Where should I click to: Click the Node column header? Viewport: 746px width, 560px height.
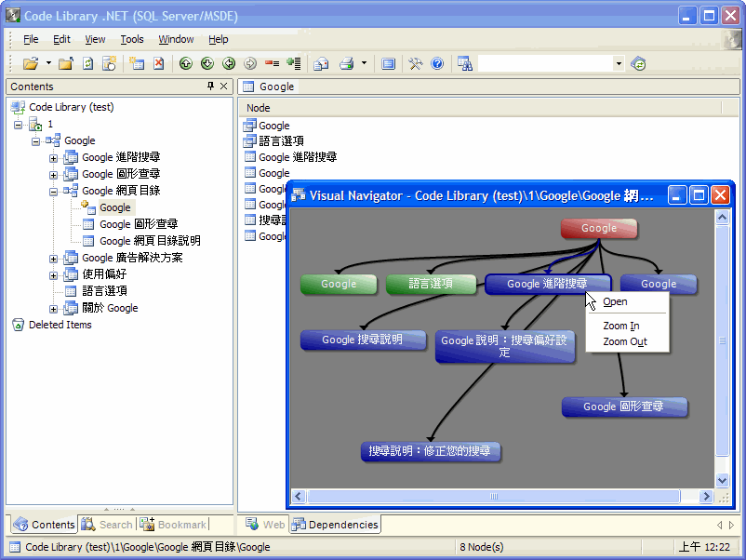480,108
